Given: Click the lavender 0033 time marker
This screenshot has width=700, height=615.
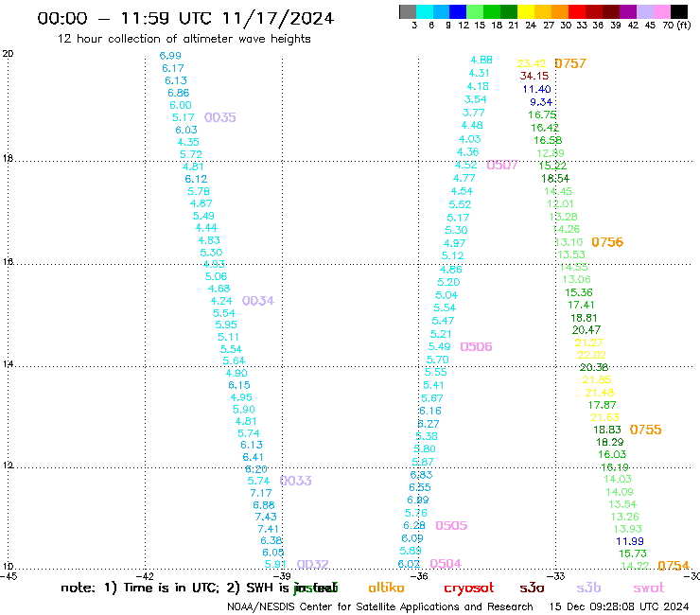Looking at the screenshot, I should [295, 481].
